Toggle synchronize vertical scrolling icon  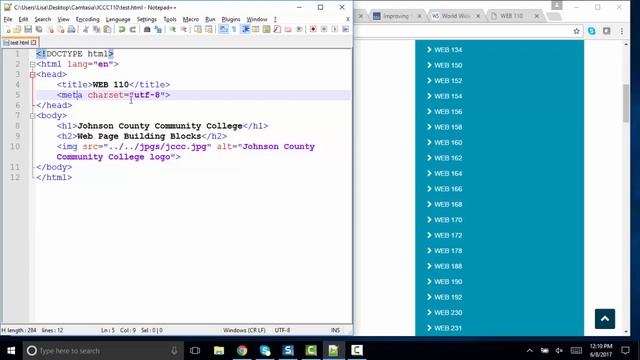pyautogui.click(x=198, y=29)
